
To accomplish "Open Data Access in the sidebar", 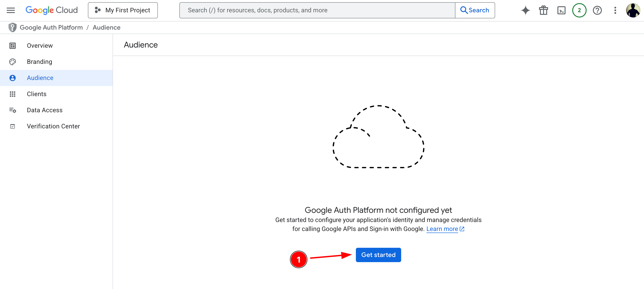I will coord(56,110).
